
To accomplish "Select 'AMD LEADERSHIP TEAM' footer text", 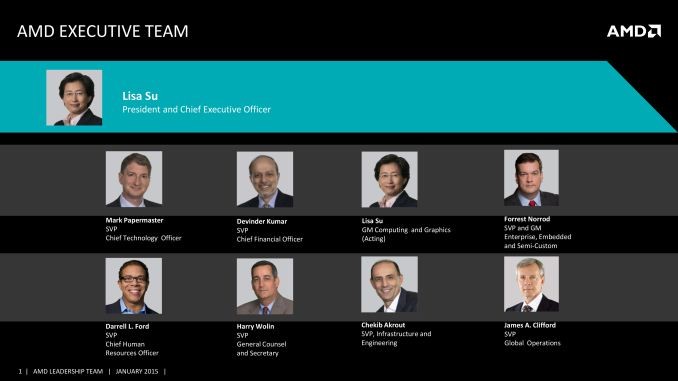I will pos(68,371).
